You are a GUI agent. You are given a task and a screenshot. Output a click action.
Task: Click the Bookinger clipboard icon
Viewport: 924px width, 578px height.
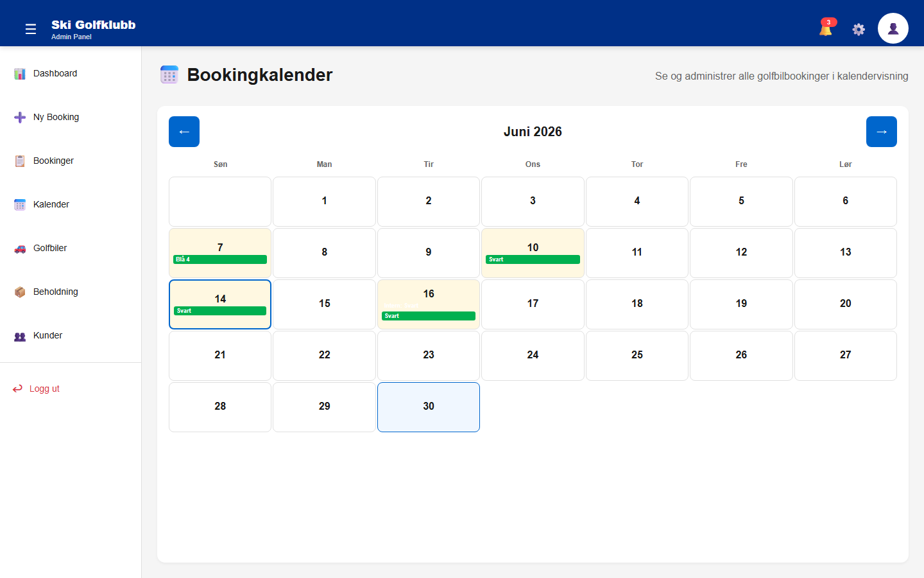click(20, 161)
